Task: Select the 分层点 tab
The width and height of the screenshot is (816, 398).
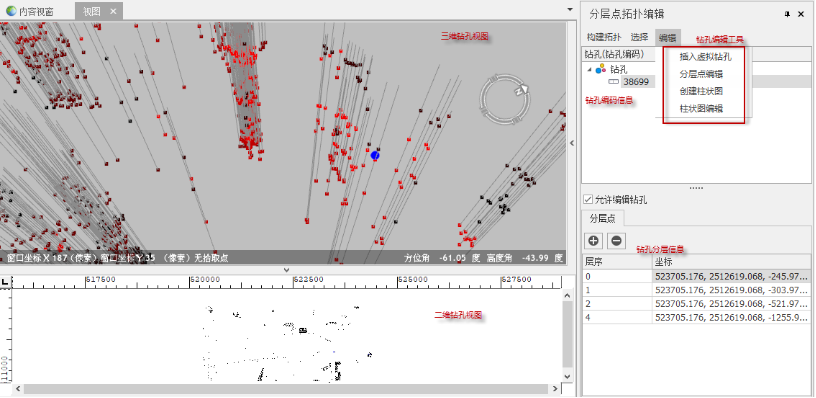Action: pos(602,219)
